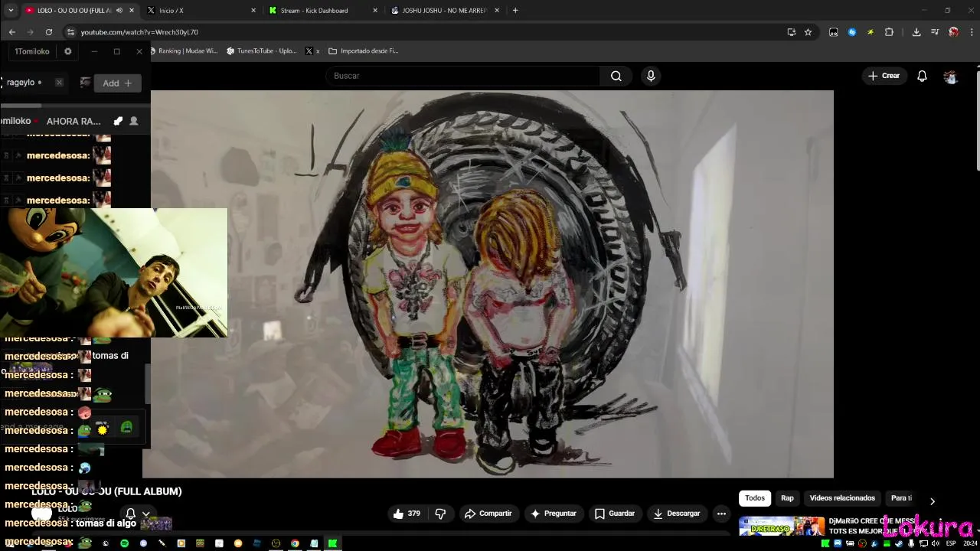The width and height of the screenshot is (980, 551).
Task: Open the TunesToTube bookmark
Action: (x=261, y=51)
